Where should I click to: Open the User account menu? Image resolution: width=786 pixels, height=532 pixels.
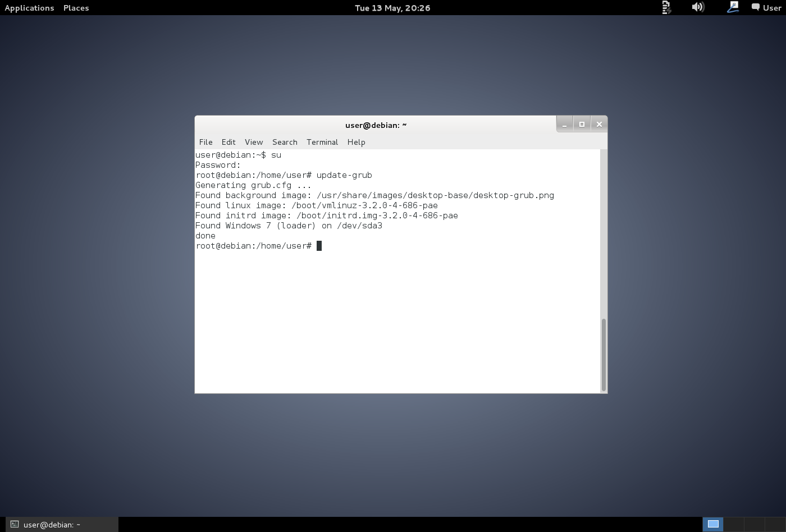(x=772, y=8)
